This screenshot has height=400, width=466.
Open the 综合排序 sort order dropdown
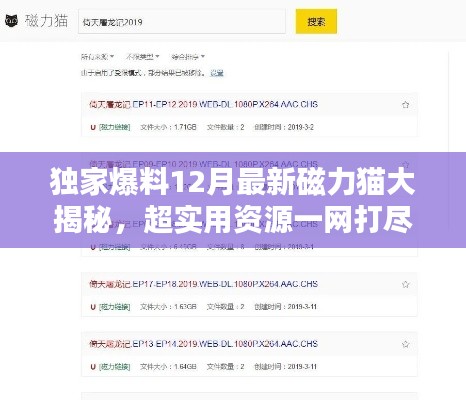[188, 57]
